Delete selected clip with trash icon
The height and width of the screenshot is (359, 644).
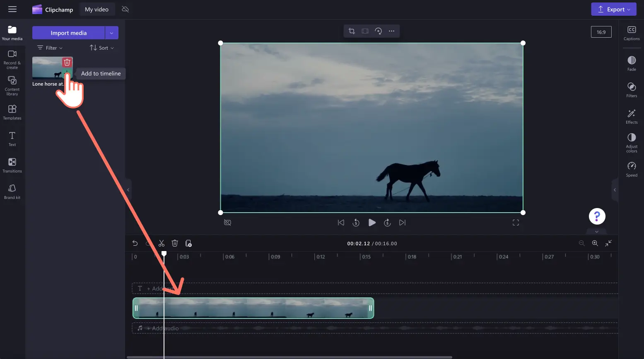coord(175,243)
